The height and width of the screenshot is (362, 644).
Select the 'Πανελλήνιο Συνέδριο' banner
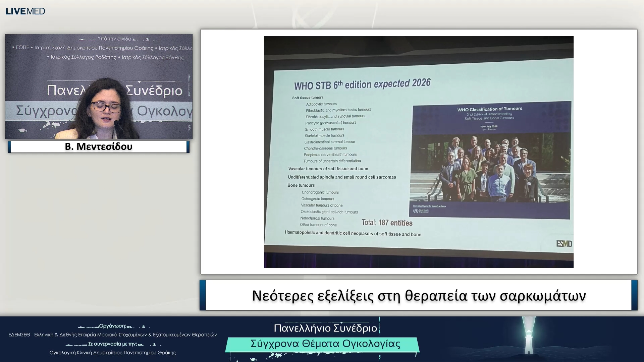[325, 328]
